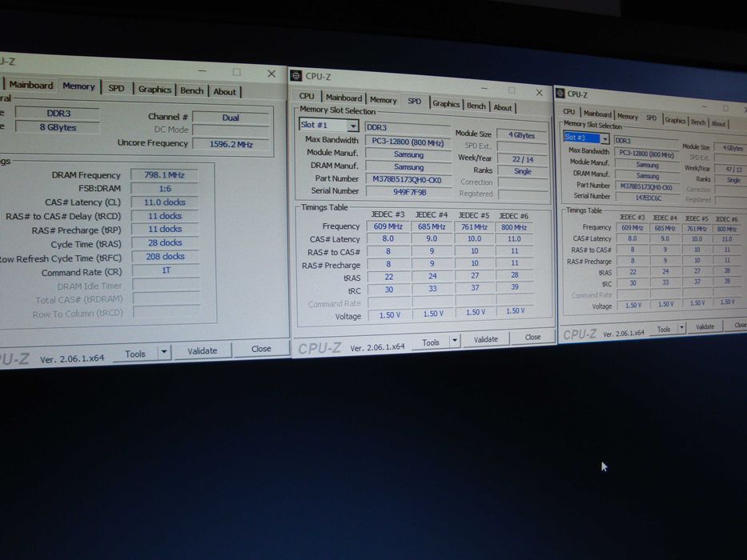The image size is (747, 560).
Task: Click CAS# Latency value 11.0 clocks
Action: pos(165,202)
